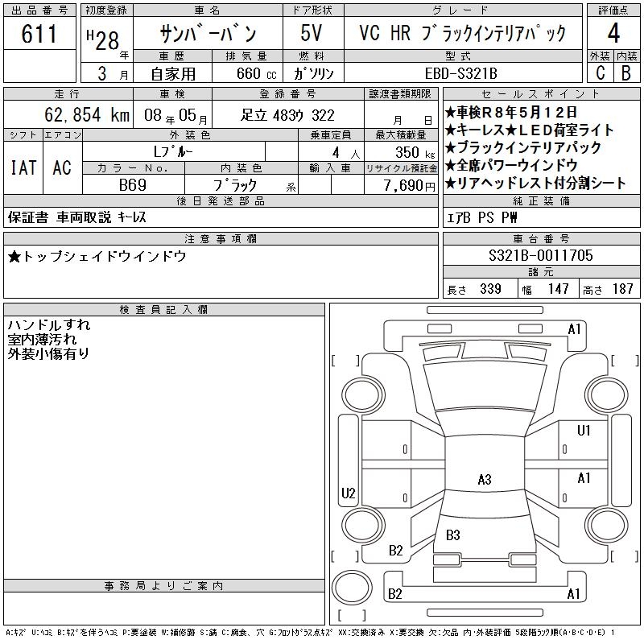Click interior grade B
The height and width of the screenshot is (644, 644).
(x=626, y=73)
